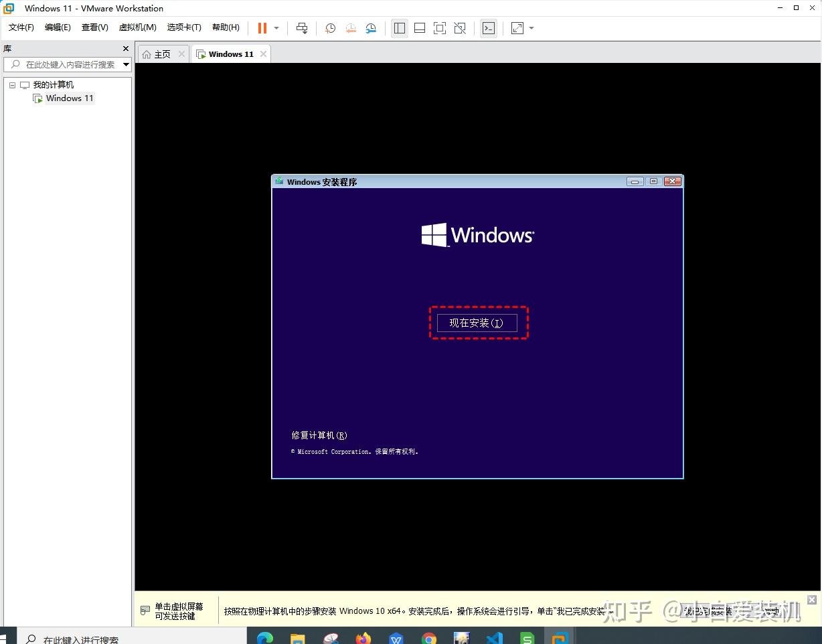Open the 虚拟机(M) menu
Screen dimensions: 822x644
(x=137, y=27)
